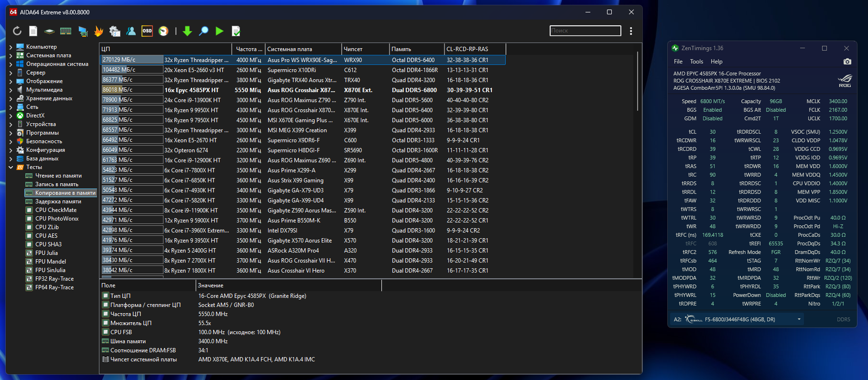Image resolution: width=868 pixels, height=380 pixels.
Task: Select the CPU SHA3 benchmark
Action: (48, 244)
